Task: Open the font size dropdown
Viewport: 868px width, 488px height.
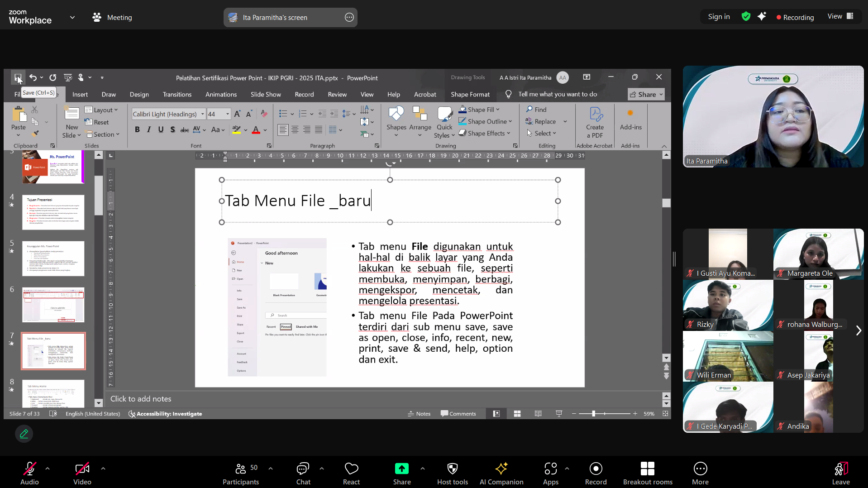Action: click(228, 114)
